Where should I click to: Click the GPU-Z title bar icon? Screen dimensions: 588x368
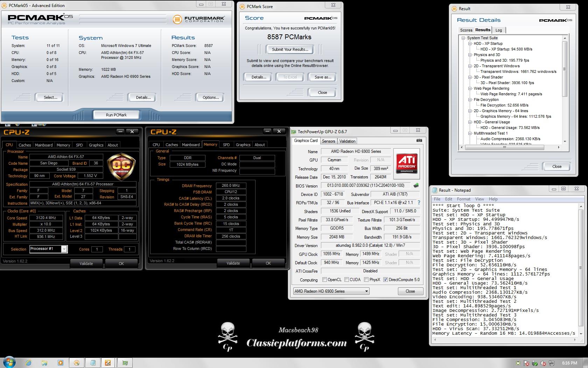tap(294, 132)
